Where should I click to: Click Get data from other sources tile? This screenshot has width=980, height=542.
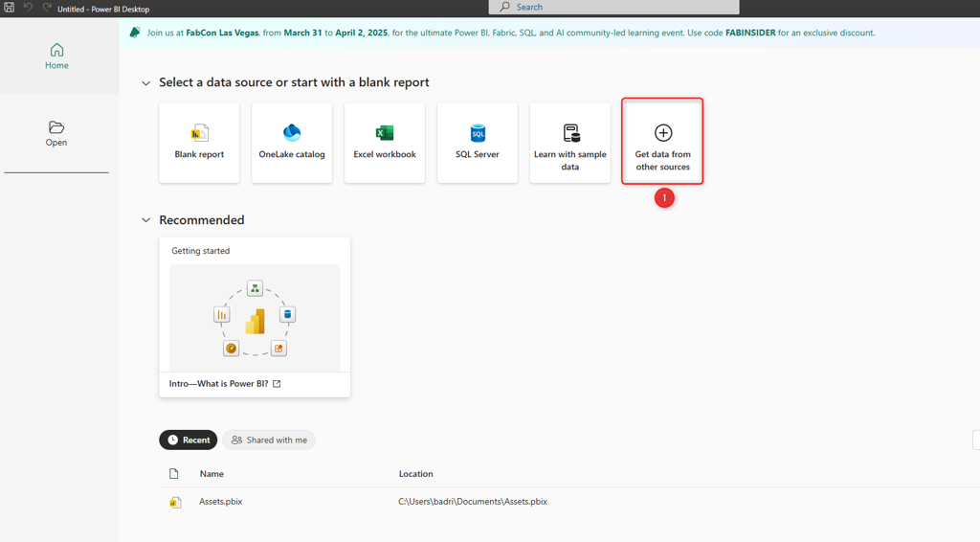point(662,143)
